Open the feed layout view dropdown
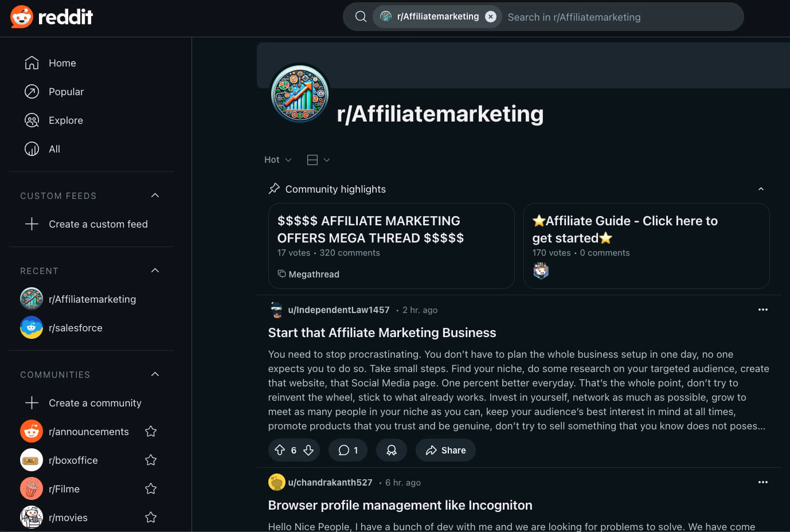790x532 pixels. [x=318, y=160]
